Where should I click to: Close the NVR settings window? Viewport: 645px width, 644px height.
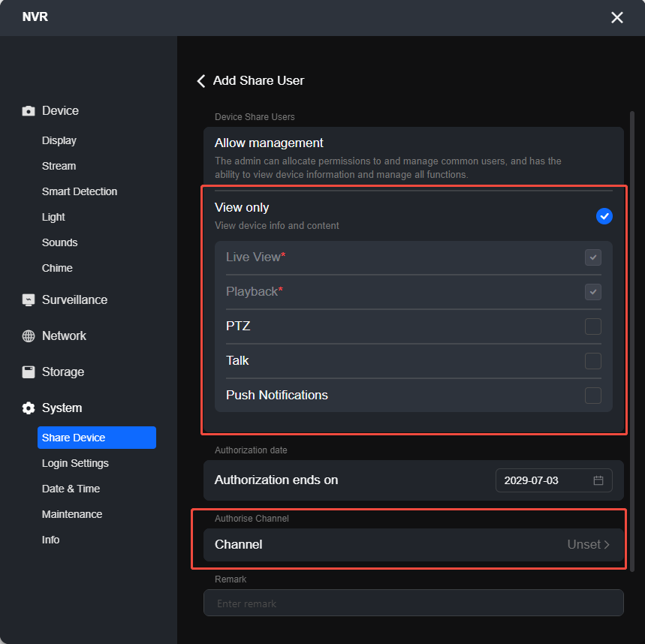616,18
